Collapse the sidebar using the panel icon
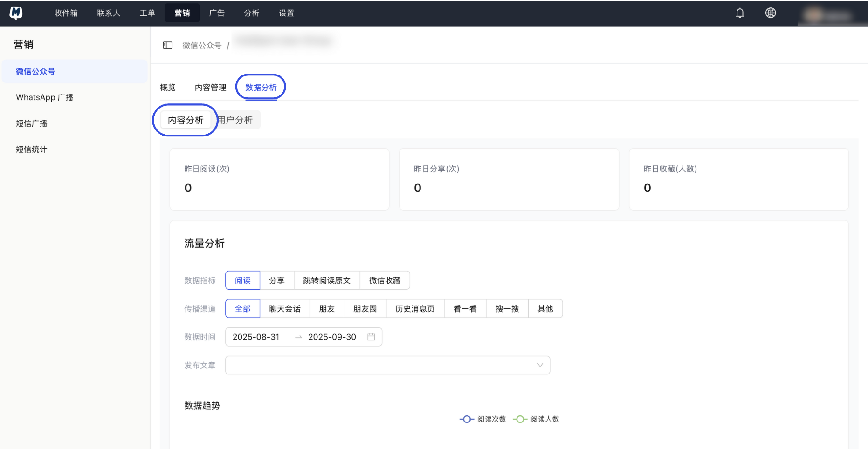The width and height of the screenshot is (868, 449). (167, 45)
